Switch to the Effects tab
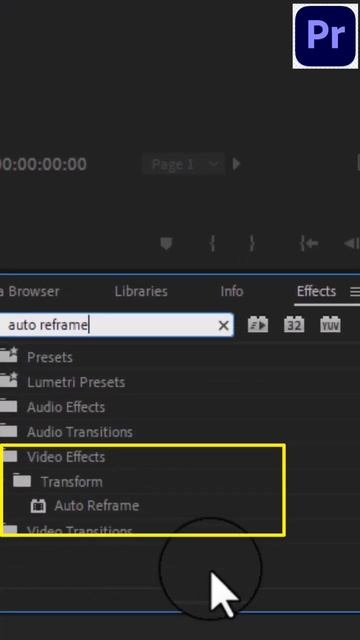Screen dimensions: 360x640 coord(316,291)
